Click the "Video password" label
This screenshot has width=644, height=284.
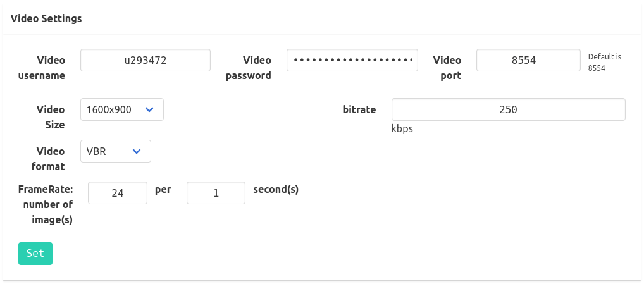(249, 68)
